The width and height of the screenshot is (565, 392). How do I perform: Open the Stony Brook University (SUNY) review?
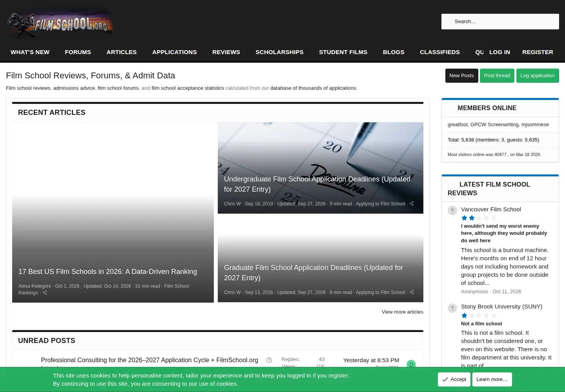coord(501,307)
